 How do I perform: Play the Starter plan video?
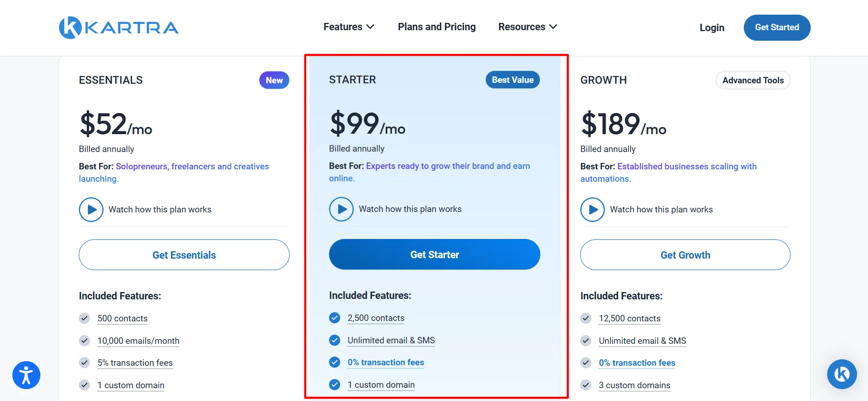point(341,209)
